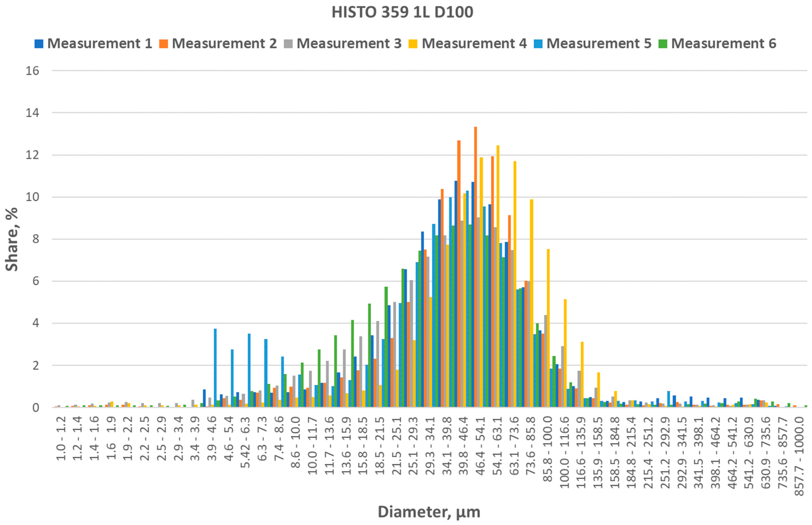Select the Measurement 1 legend label
Screen dimensions: 812x525
100,44
